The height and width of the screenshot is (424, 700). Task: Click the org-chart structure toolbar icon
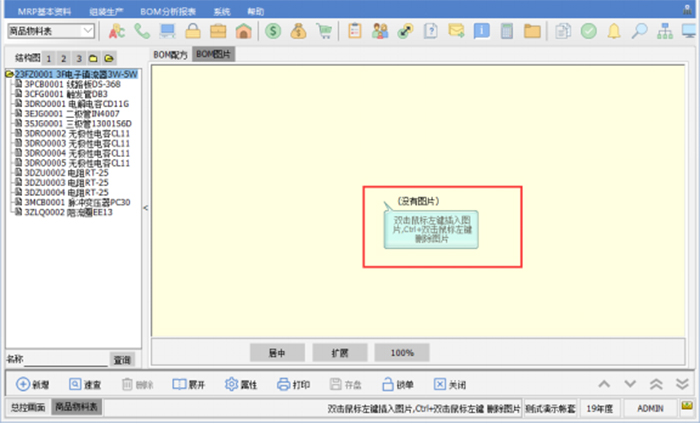coord(665,31)
